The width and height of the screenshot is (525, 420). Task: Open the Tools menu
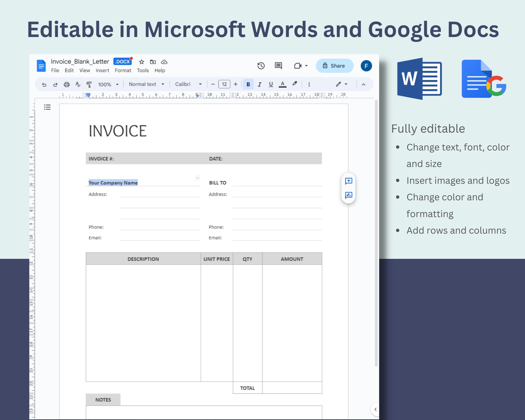143,70
